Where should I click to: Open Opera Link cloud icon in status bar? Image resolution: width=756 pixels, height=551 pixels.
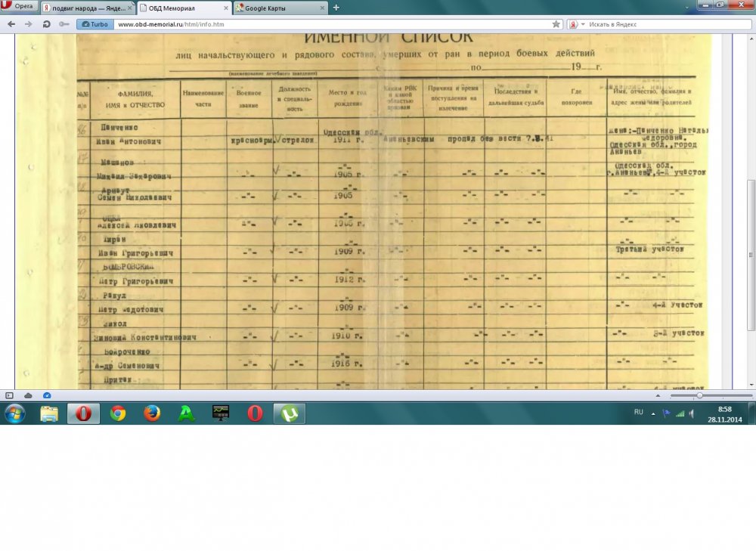point(29,396)
